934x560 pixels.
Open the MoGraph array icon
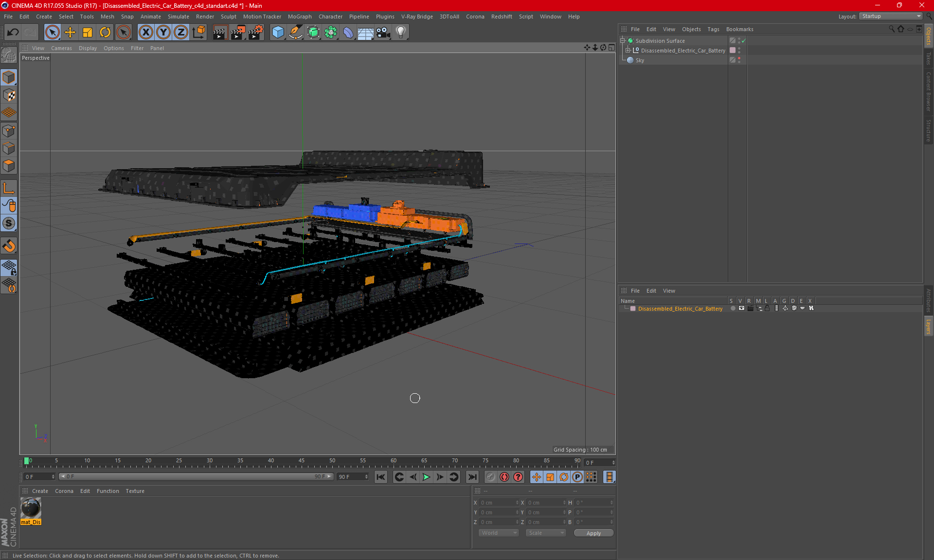(331, 33)
